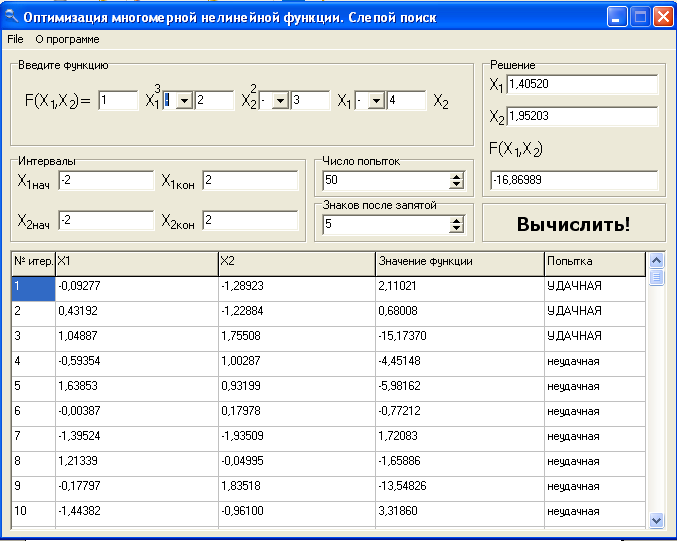Open the 'О программе' menu
The height and width of the screenshot is (541, 677).
point(67,39)
